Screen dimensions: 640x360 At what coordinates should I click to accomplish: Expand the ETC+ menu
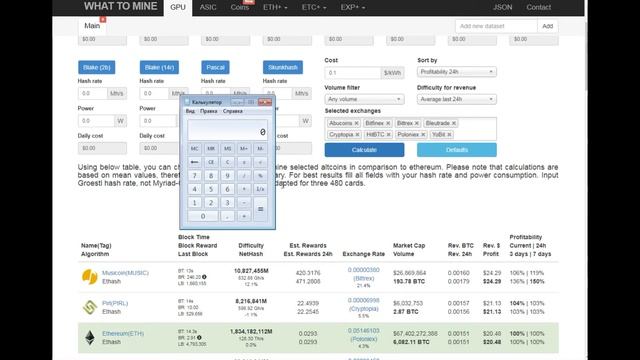(314, 7)
